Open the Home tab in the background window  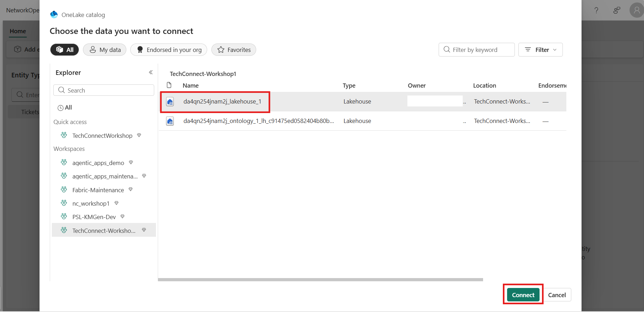point(18,31)
